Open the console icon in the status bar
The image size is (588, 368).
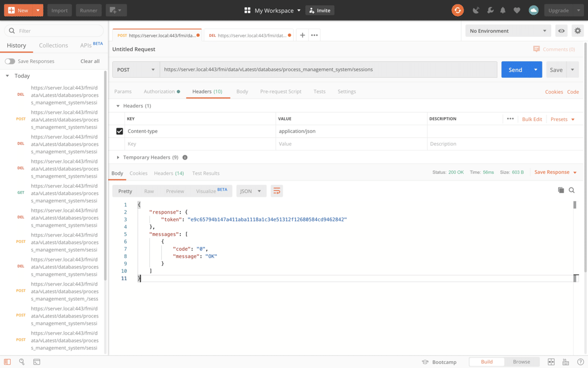click(x=37, y=362)
